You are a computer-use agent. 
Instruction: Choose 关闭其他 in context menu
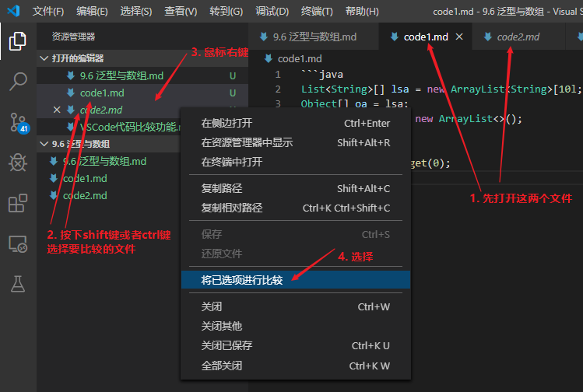(296, 326)
